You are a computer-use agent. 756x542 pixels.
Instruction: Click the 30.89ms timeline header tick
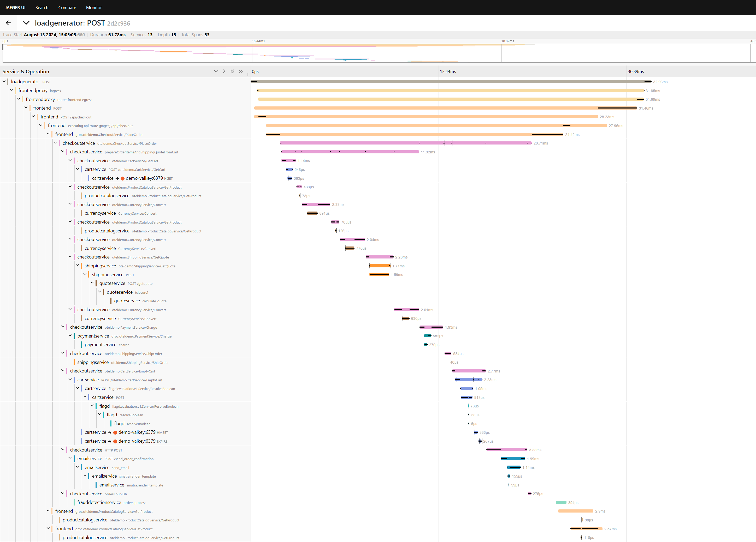tap(636, 72)
